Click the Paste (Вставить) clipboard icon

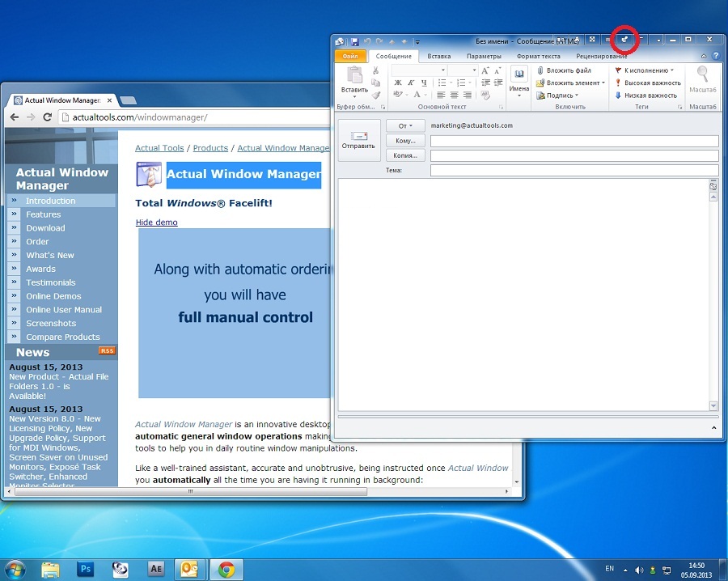[354, 75]
